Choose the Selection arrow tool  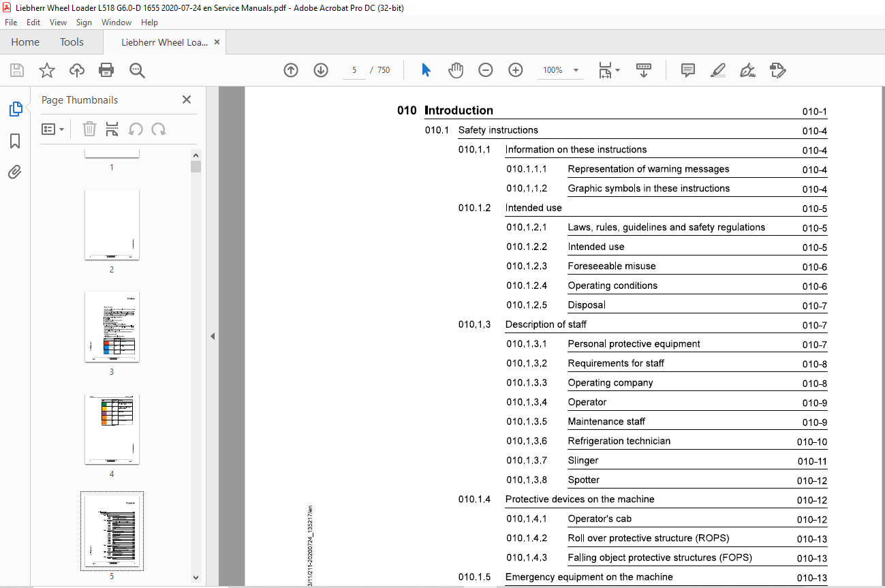(x=426, y=70)
